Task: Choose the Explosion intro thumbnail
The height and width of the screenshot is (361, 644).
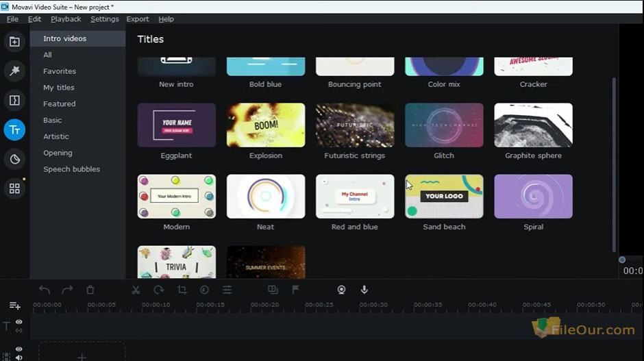Action: pyautogui.click(x=266, y=125)
